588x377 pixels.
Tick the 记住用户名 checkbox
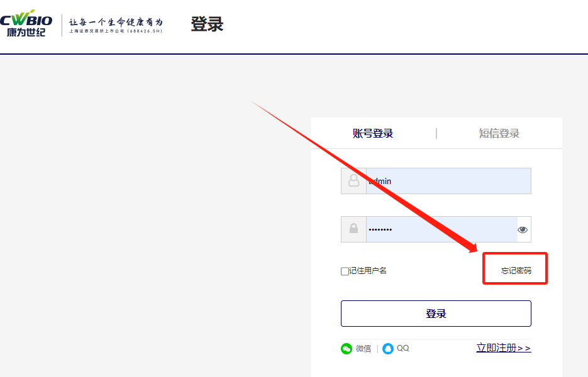(345, 271)
